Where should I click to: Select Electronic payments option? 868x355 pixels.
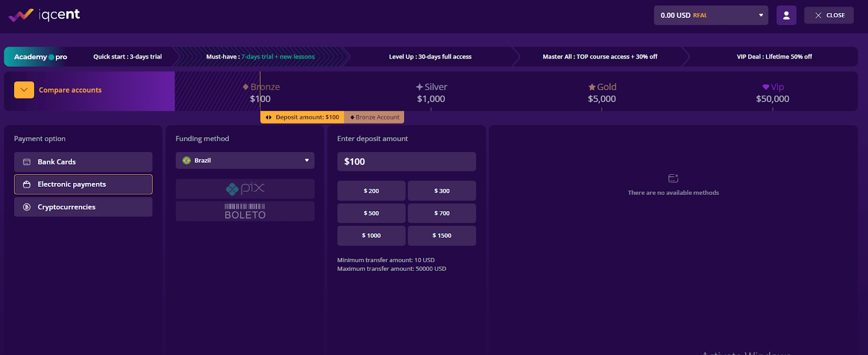tap(83, 185)
